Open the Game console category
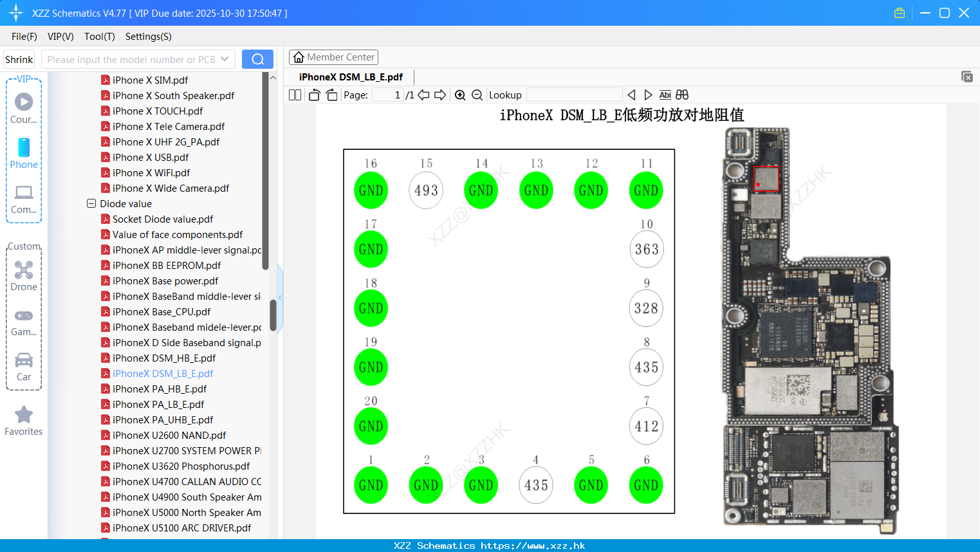The height and width of the screenshot is (552, 980). click(x=24, y=322)
